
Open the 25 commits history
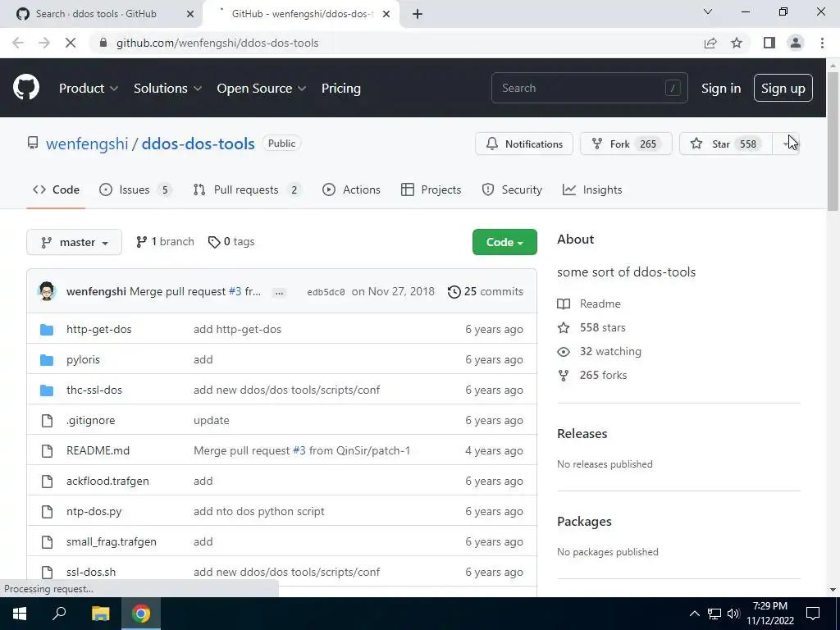(486, 291)
